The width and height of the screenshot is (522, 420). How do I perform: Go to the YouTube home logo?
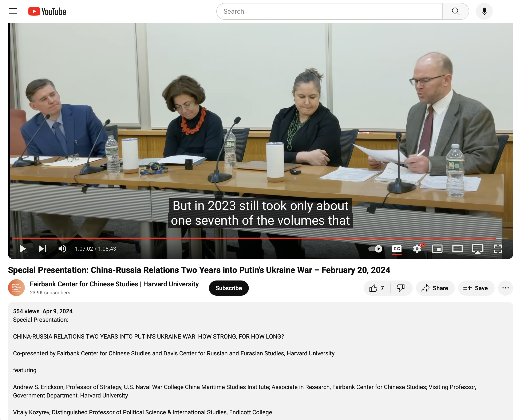click(47, 11)
